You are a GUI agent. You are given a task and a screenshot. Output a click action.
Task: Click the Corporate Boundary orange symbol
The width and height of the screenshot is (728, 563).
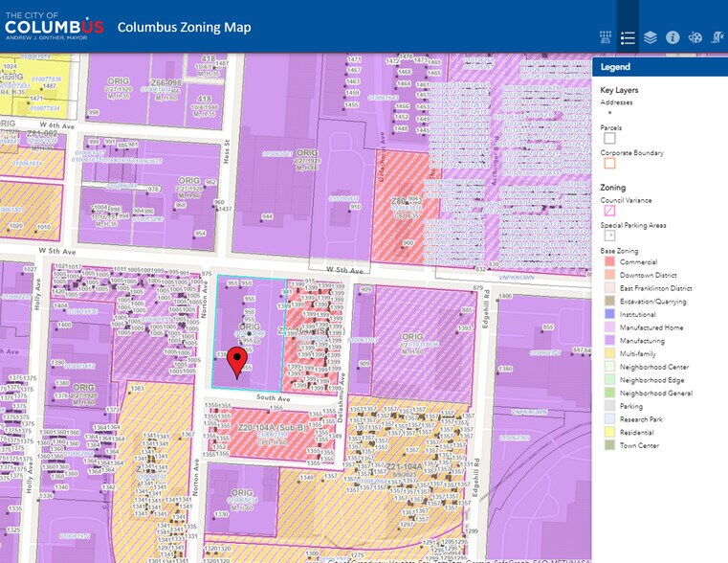click(x=608, y=163)
